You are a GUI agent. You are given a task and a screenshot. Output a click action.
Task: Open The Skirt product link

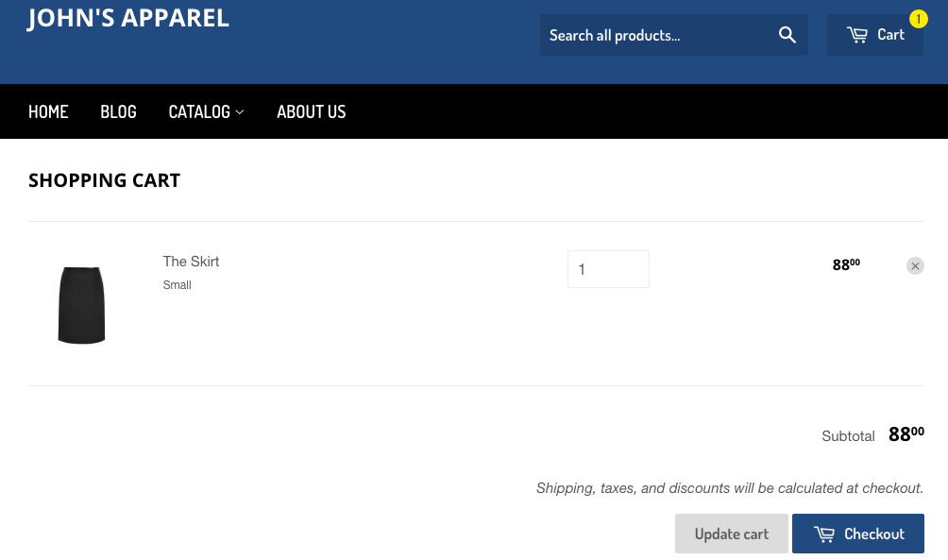click(191, 262)
